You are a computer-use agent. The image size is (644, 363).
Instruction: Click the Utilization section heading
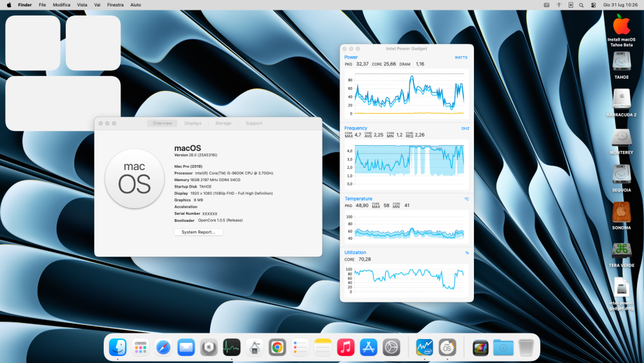(x=355, y=252)
